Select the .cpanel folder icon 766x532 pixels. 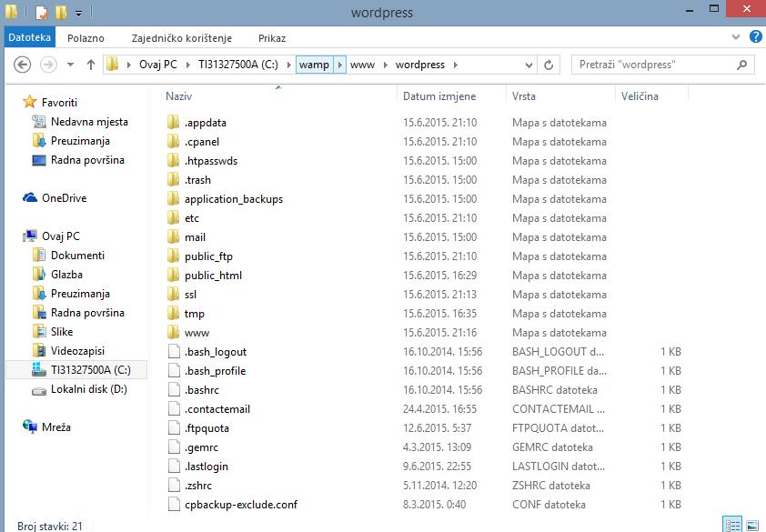(x=174, y=141)
